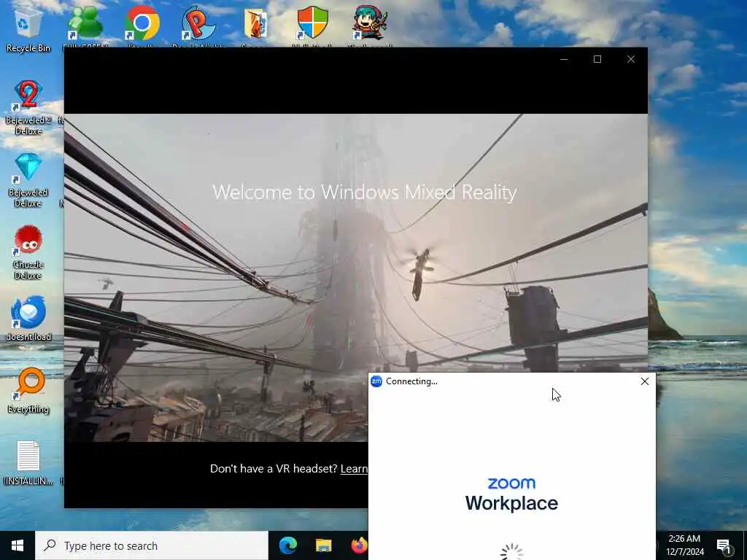747x560 pixels.
Task: Minimize the Windows Mixed Reality window
Action: click(x=564, y=59)
